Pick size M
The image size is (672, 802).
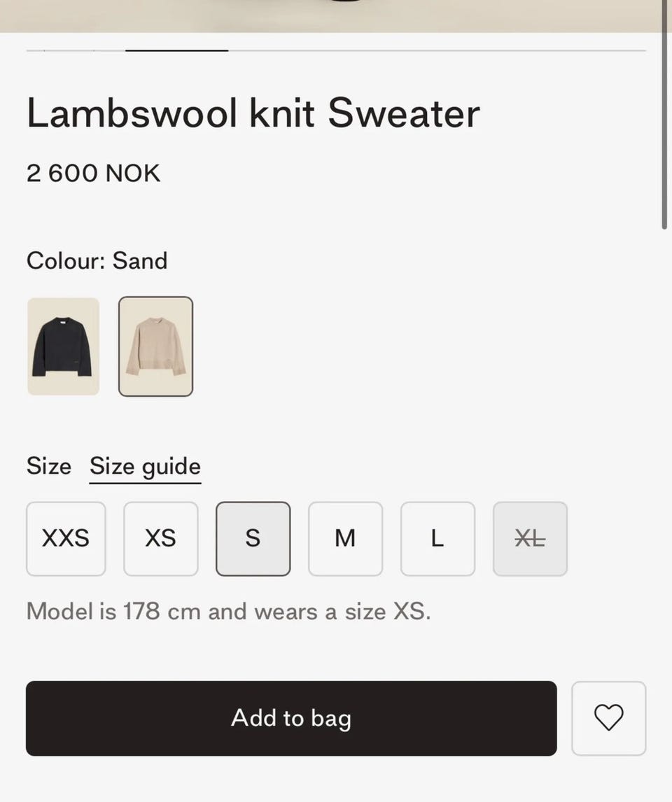tap(345, 539)
